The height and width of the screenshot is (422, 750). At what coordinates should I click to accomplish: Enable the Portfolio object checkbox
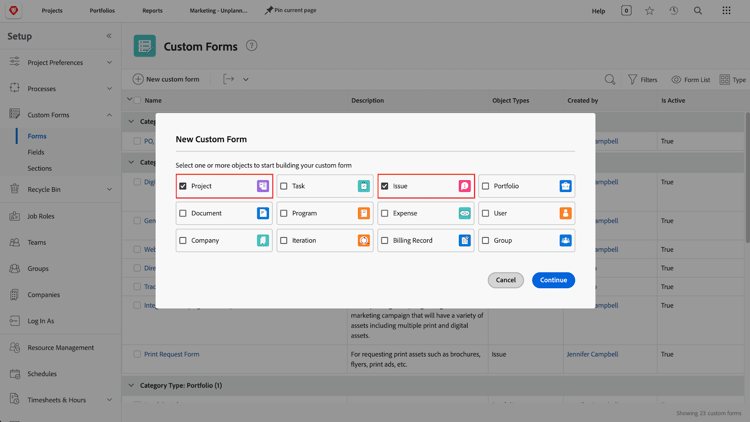click(x=486, y=186)
